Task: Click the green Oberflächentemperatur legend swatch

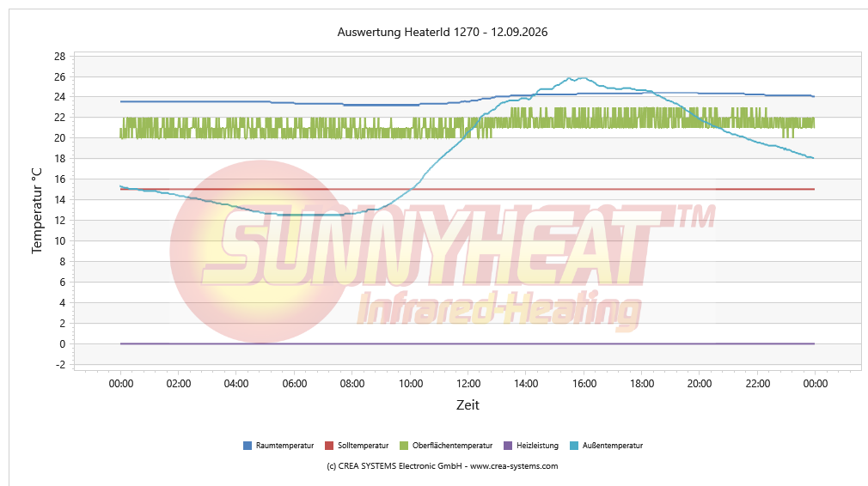Action: click(404, 446)
